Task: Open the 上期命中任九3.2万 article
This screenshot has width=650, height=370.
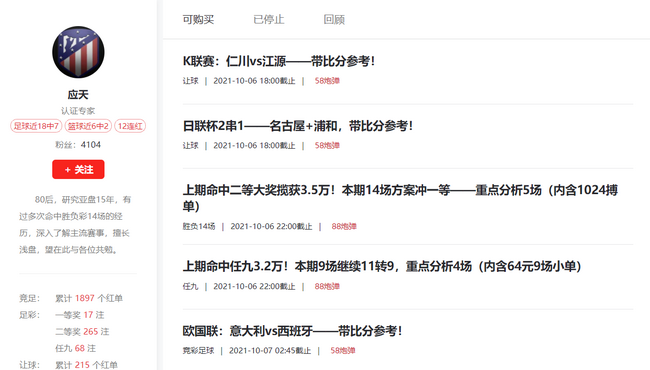Action: pyautogui.click(x=382, y=266)
